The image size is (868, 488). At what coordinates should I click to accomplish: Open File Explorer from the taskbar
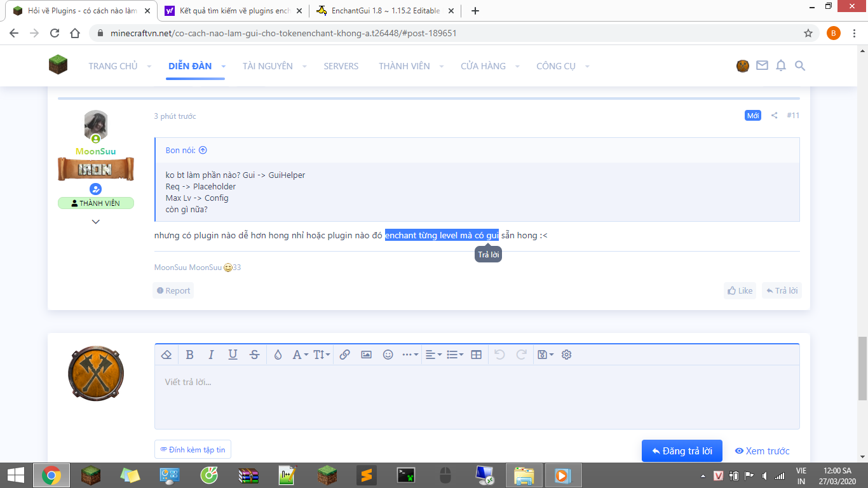coord(524,475)
